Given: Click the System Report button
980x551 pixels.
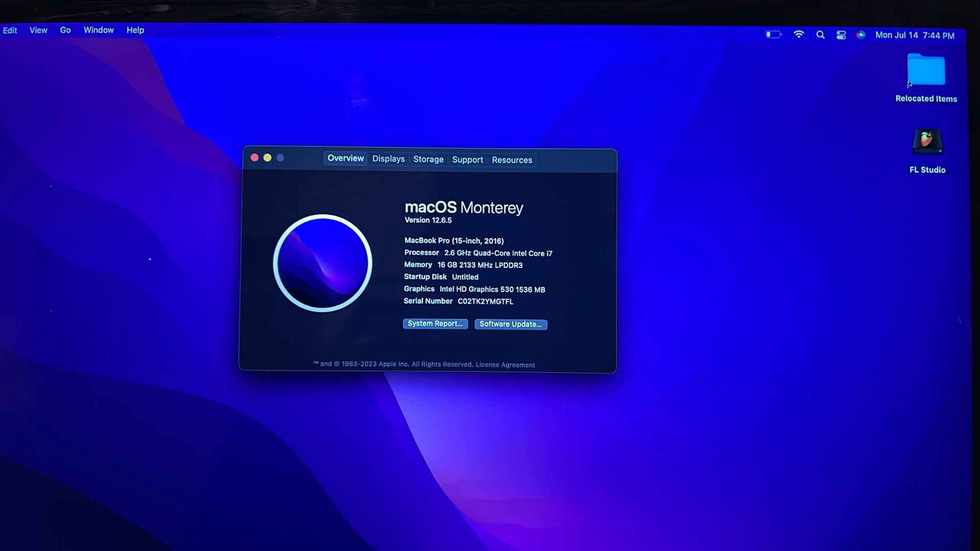Looking at the screenshot, I should tap(435, 323).
